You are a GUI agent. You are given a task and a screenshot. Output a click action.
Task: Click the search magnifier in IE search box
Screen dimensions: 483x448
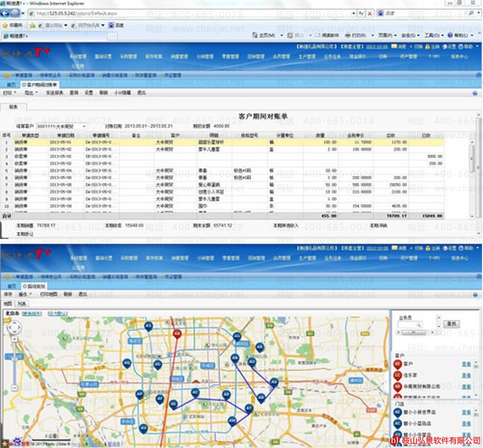coord(471,13)
